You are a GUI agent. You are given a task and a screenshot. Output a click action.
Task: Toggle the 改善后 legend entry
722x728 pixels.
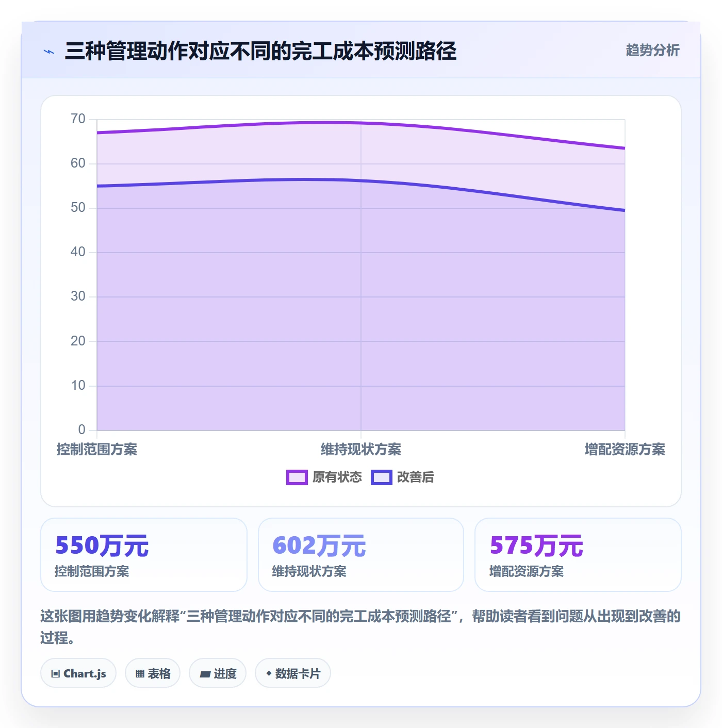coord(403,477)
